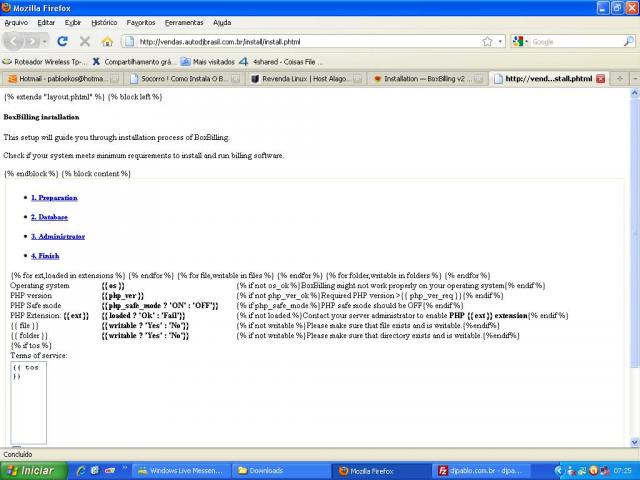Open the list-all-tabs dropdown arrow
The image size is (640, 480).
coord(635,79)
